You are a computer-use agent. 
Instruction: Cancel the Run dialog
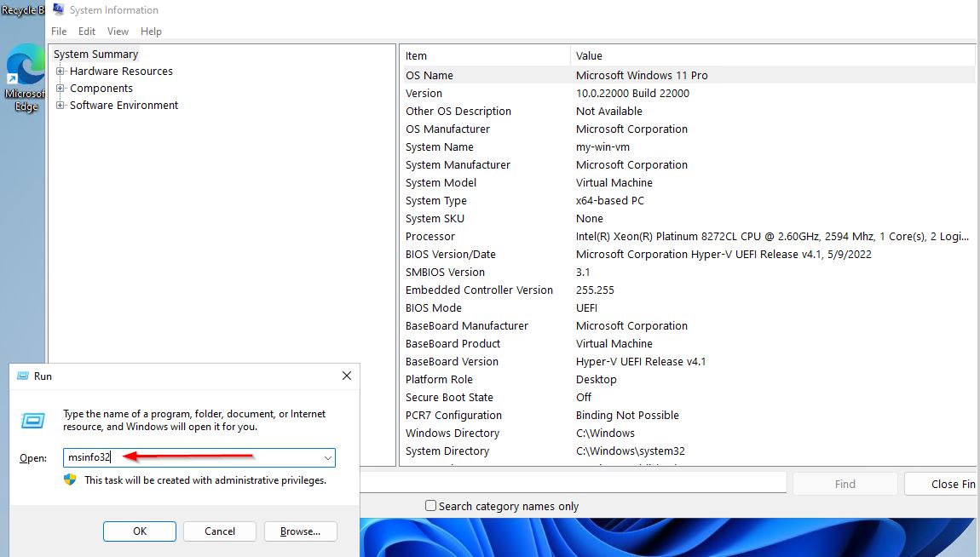[219, 531]
